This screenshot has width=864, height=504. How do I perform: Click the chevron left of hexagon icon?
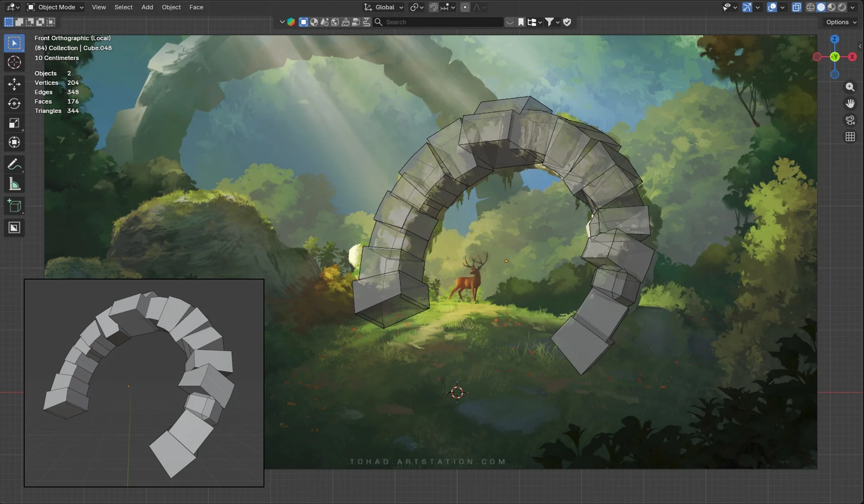[282, 22]
